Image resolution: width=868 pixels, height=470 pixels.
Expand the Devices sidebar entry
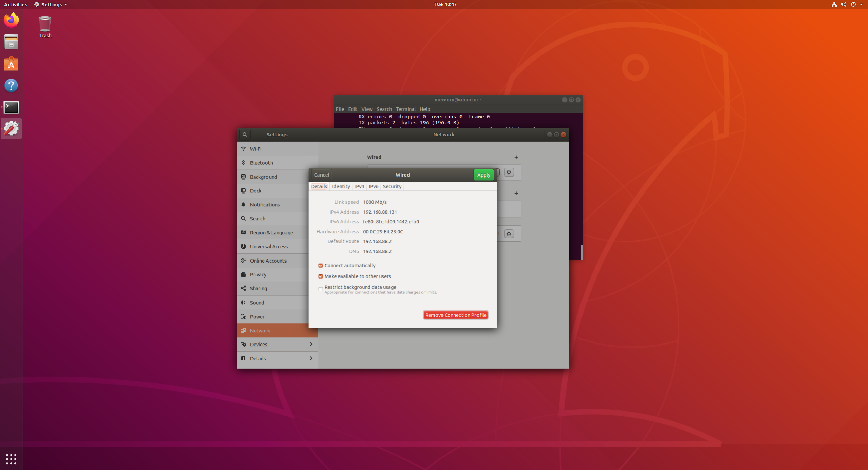point(277,345)
